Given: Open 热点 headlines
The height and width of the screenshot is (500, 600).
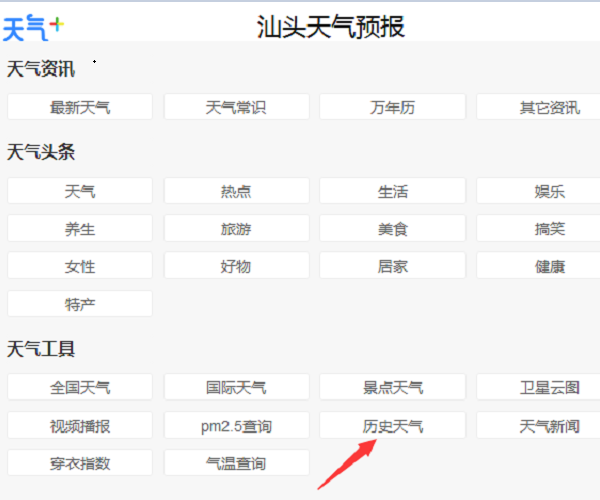Looking at the screenshot, I should coord(236,191).
